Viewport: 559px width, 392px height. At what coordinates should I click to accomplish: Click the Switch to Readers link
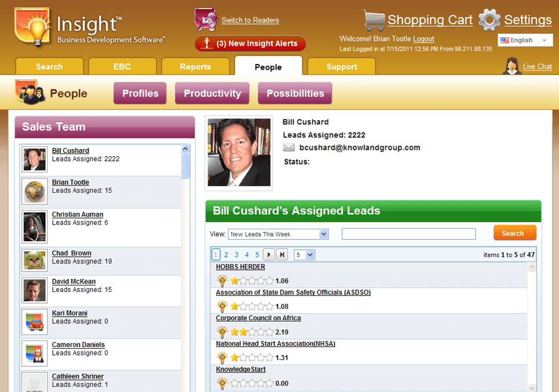[x=250, y=20]
